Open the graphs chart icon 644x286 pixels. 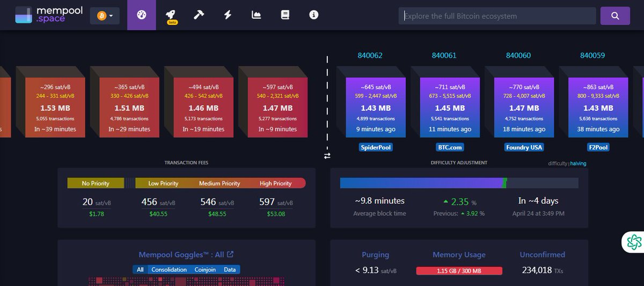tap(257, 15)
